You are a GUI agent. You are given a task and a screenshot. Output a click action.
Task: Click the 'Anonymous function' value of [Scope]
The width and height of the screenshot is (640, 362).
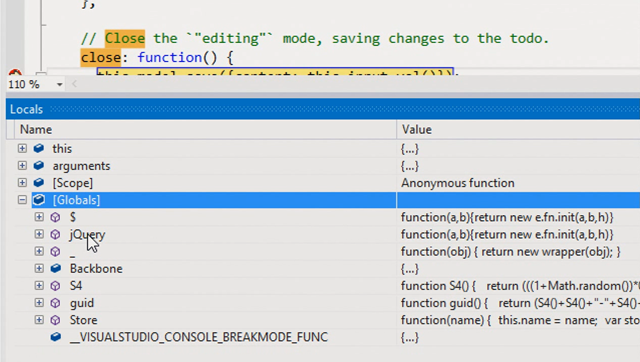pos(458,183)
